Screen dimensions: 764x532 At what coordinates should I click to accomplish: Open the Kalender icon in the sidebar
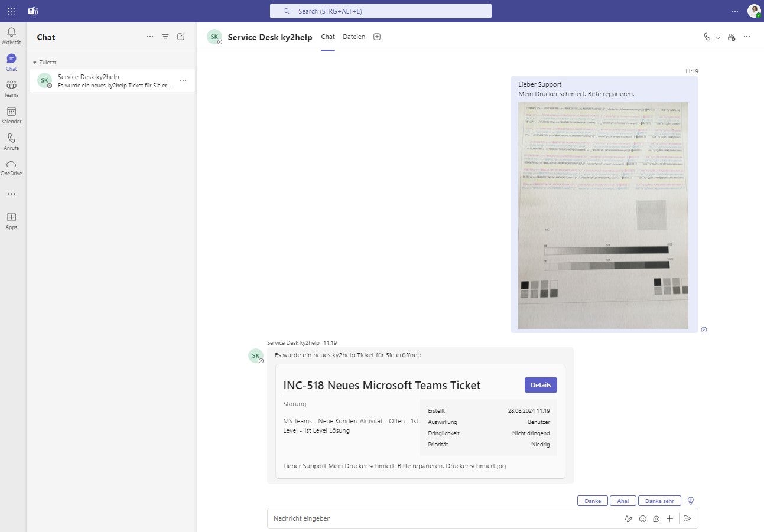pos(11,113)
